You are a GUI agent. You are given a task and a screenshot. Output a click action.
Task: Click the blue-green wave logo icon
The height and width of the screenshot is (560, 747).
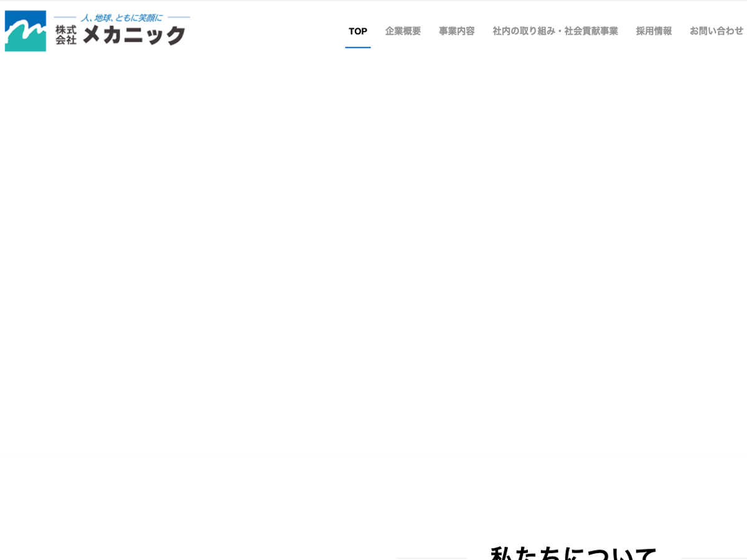26,31
